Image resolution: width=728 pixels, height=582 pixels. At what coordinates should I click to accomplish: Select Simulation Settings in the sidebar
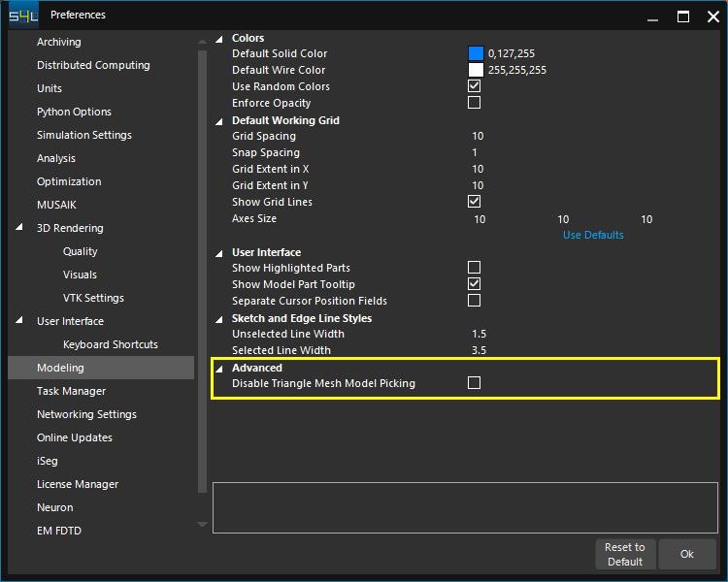point(83,135)
